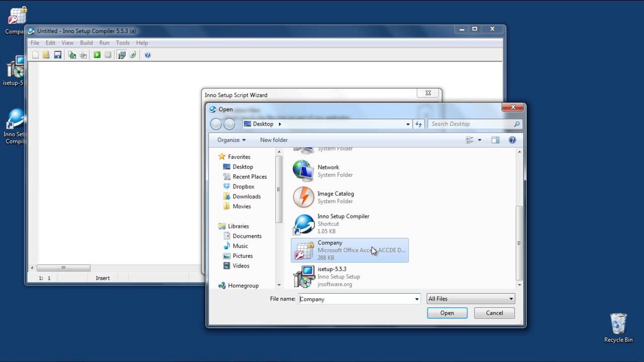644x362 pixels.
Task: Click the green Run toolbar icon
Action: point(97,55)
